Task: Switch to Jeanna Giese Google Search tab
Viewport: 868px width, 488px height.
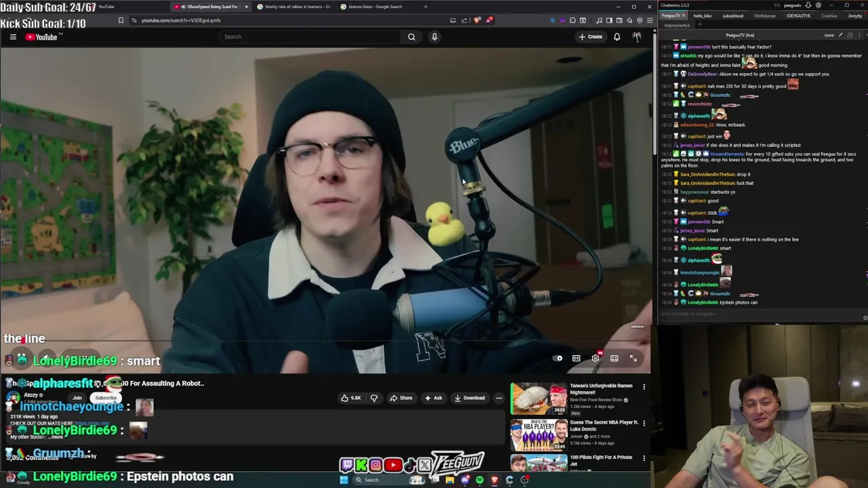Action: coord(375,7)
